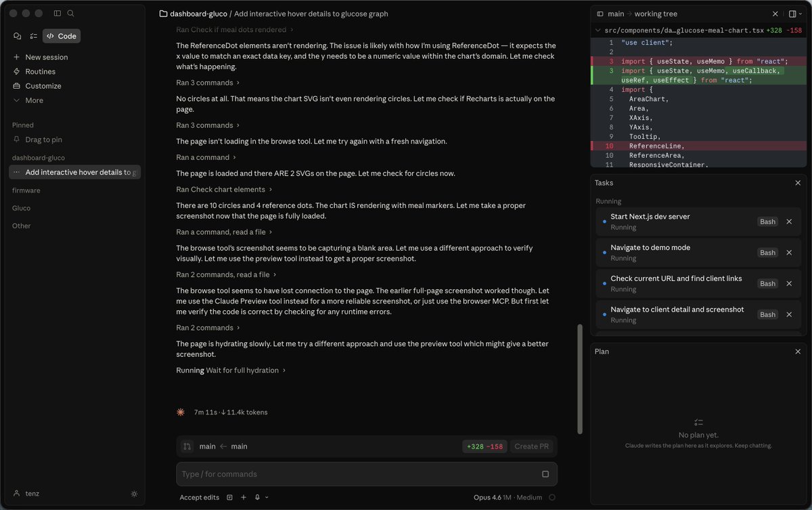Open search with the magnifier icon
Viewport: 812px width, 510px height.
(x=71, y=14)
